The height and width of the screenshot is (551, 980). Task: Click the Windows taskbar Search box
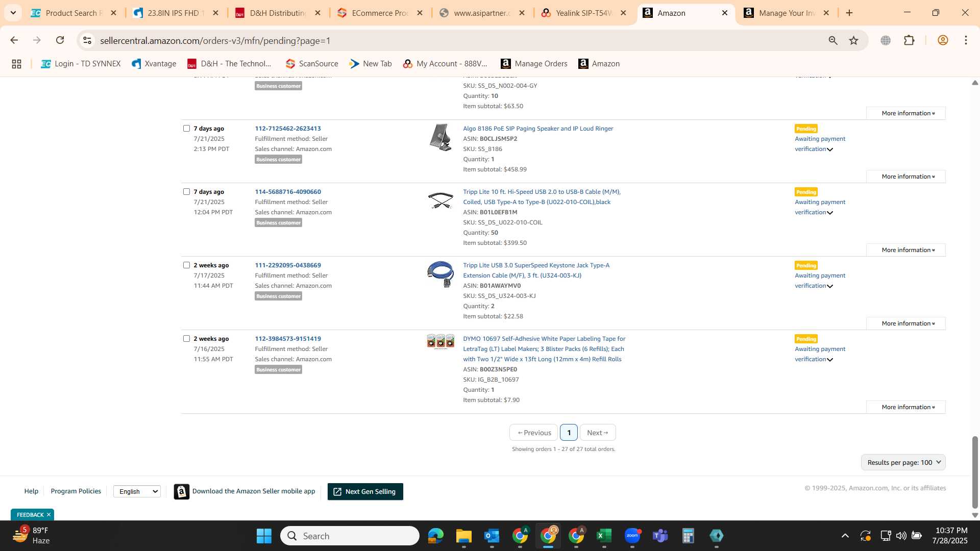point(350,536)
